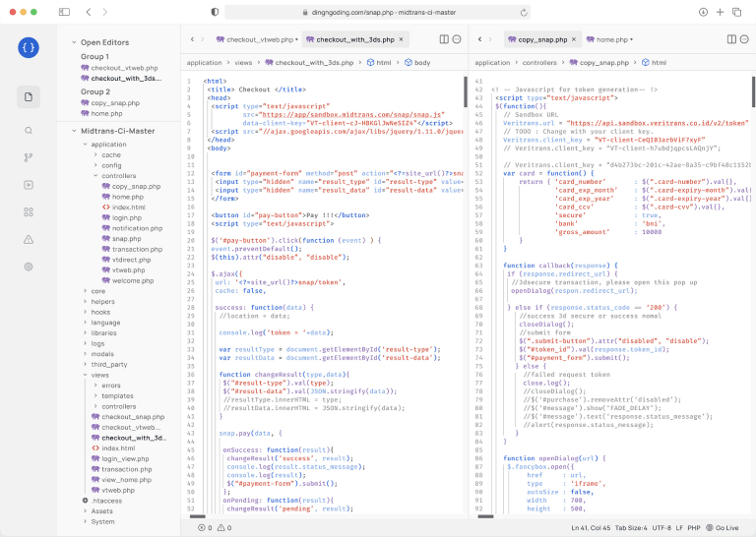Click the left editor vertical scrollbar

click(466, 91)
